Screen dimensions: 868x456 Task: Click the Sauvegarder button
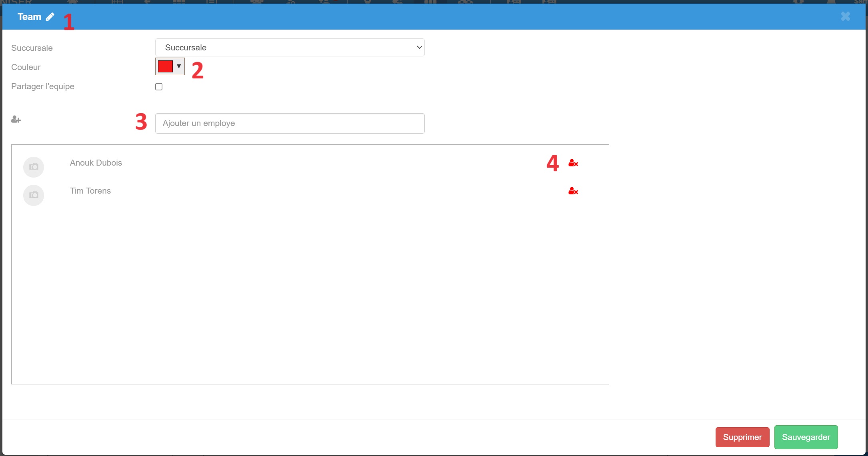pyautogui.click(x=806, y=437)
